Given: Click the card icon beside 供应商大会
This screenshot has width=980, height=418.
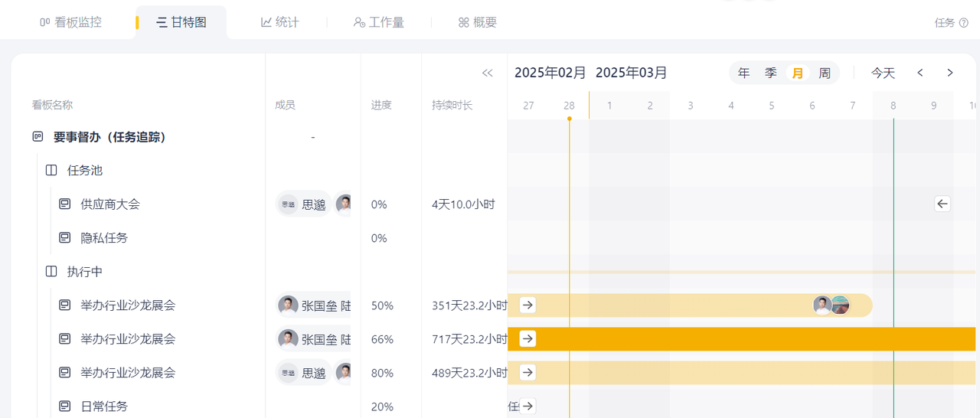Looking at the screenshot, I should coord(65,204).
